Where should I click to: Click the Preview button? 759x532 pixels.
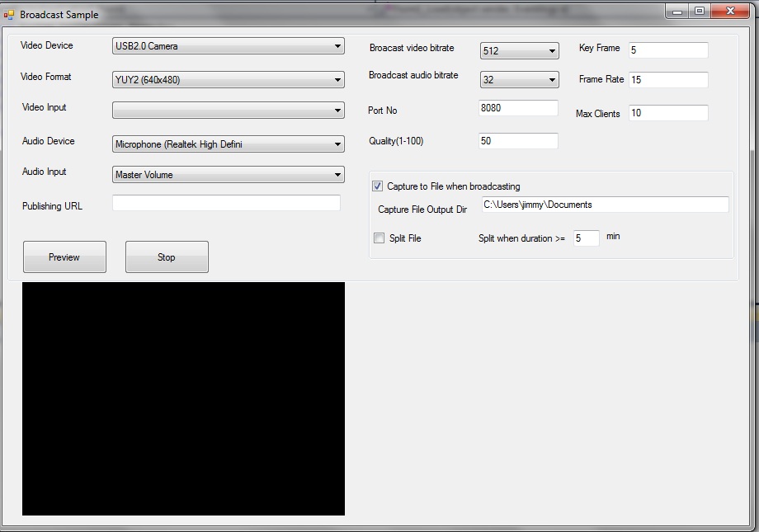tap(64, 257)
